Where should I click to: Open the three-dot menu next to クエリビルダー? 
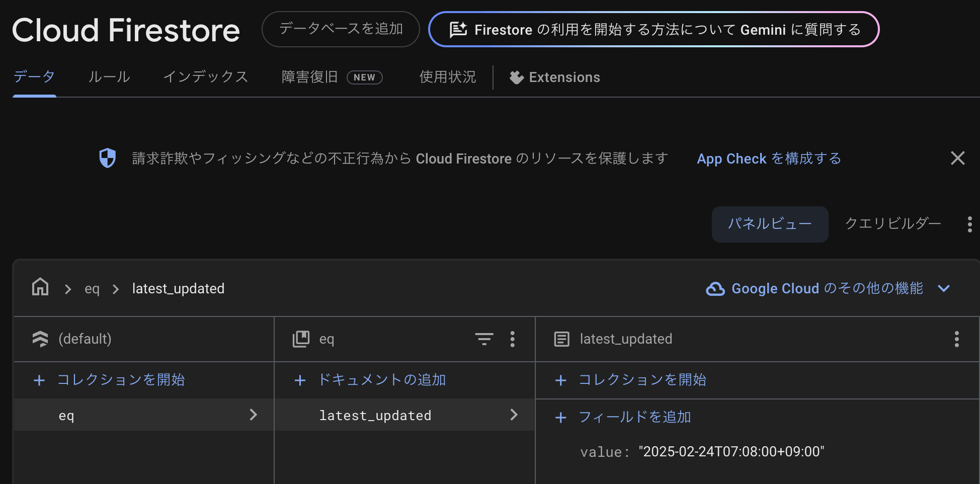969,224
